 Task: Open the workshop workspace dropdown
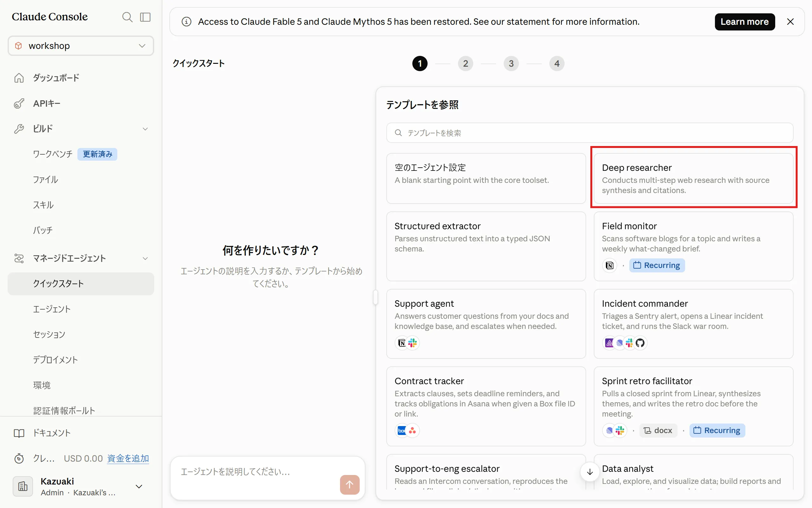click(81, 46)
